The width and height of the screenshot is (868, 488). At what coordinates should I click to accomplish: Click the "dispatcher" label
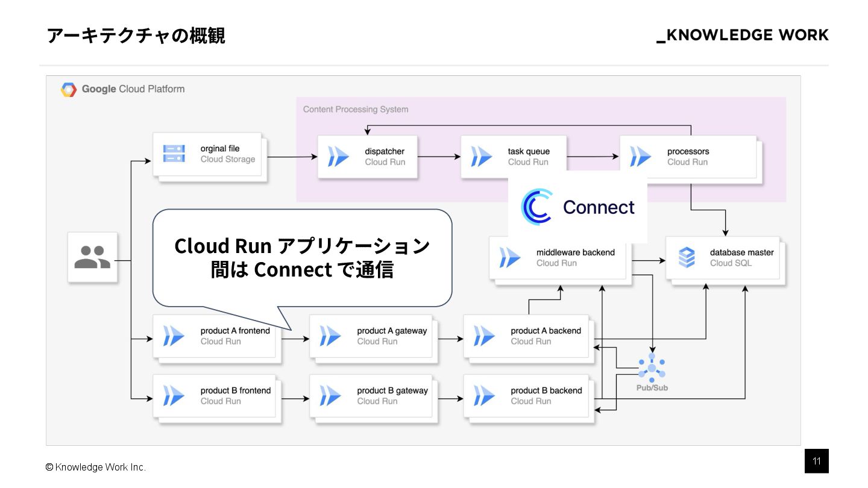[x=385, y=151]
